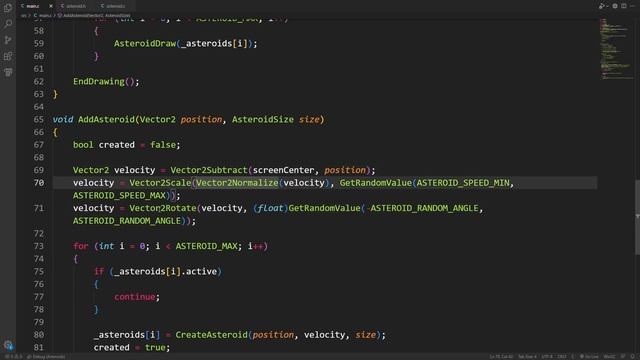Click the Vector2Rotate call on line 71
The image size is (640, 360).
163,208
